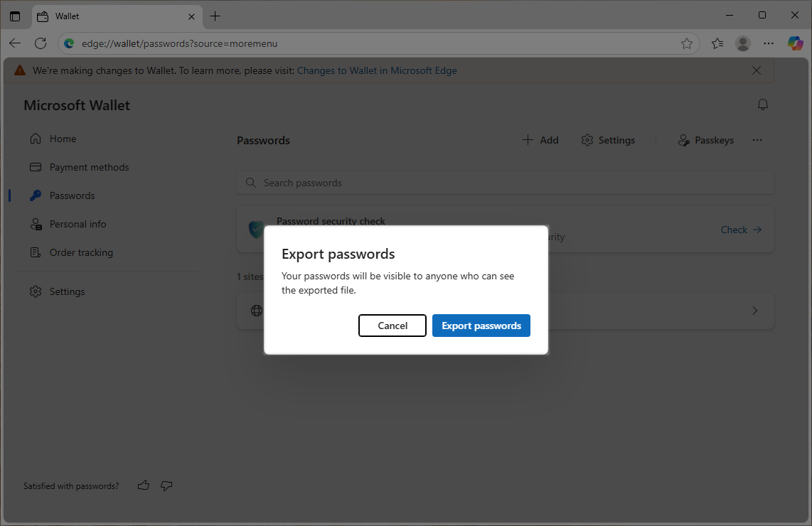Open more options next to Passkeys
This screenshot has width=812, height=526.
point(757,140)
